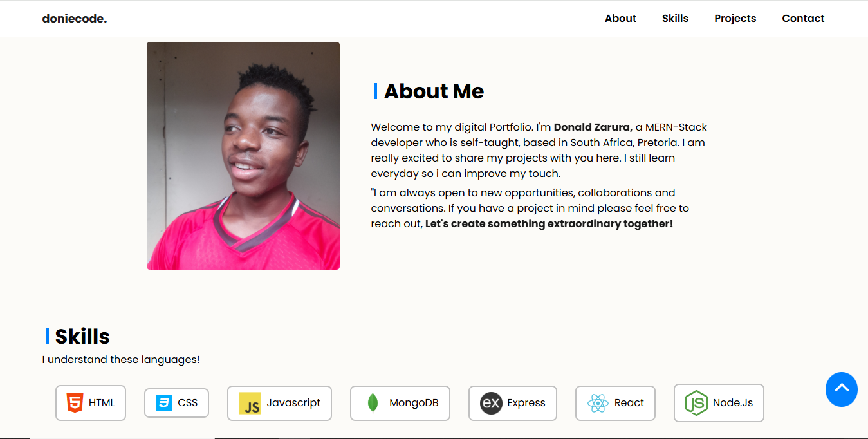
Task: Click the CSS3 shield icon
Action: point(164,403)
